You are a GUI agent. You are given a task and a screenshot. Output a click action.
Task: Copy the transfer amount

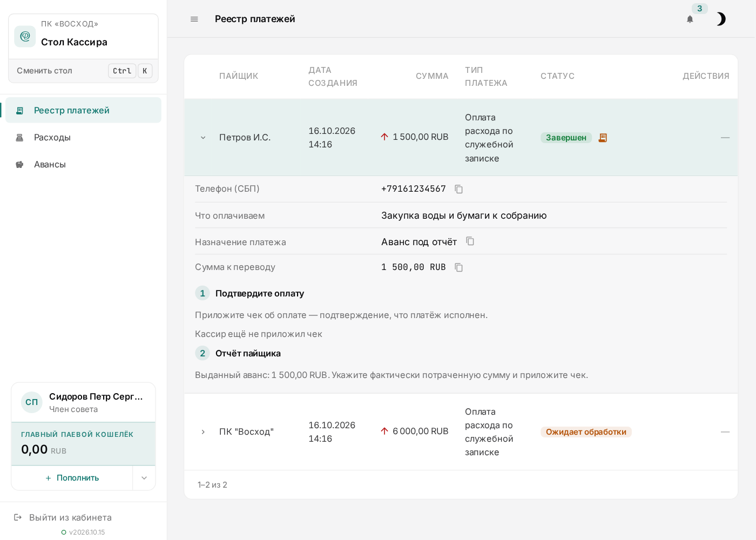tap(459, 267)
